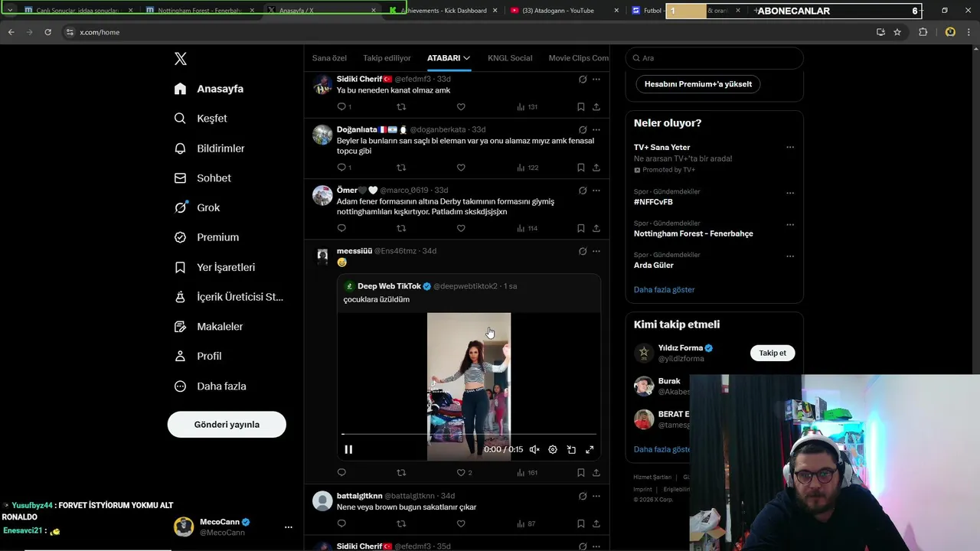Viewport: 980px width, 551px height.
Task: Go to Anasayfa in the sidebar
Action: [x=209, y=89]
